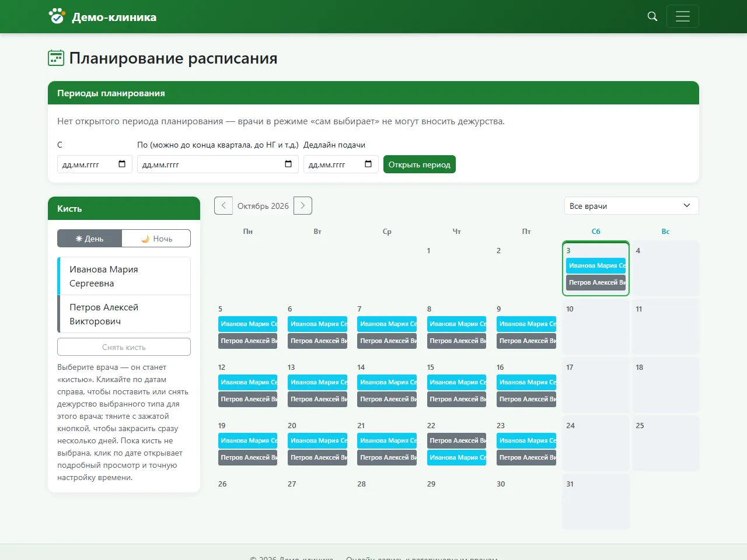Click the paw logo icon in header

click(x=57, y=16)
